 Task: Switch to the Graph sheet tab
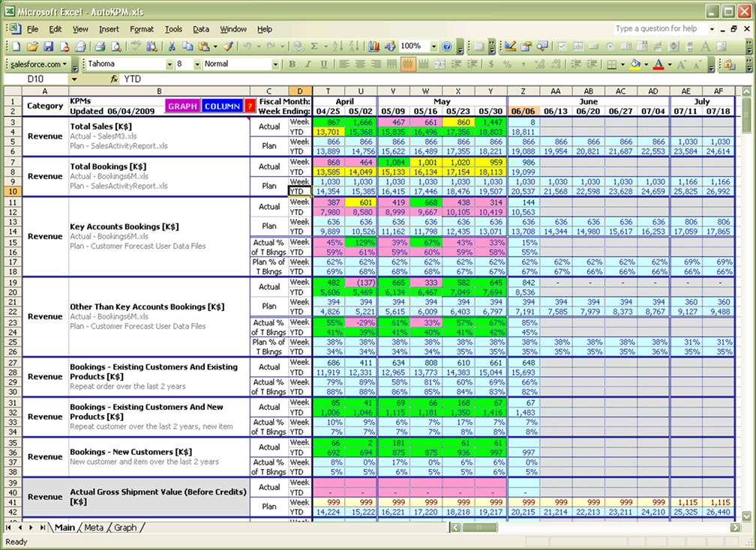(x=125, y=528)
